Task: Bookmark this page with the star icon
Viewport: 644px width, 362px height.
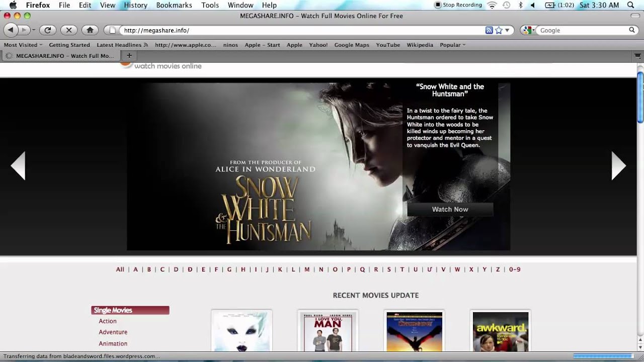Action: coord(499,30)
